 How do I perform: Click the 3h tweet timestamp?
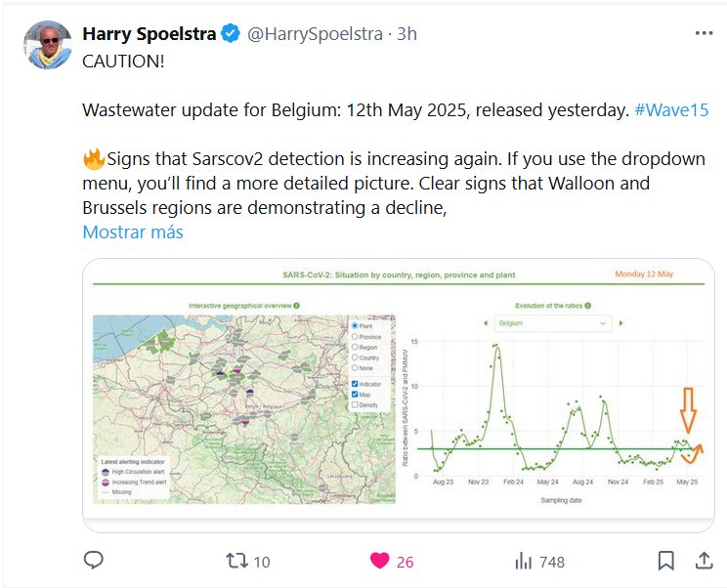tap(406, 34)
